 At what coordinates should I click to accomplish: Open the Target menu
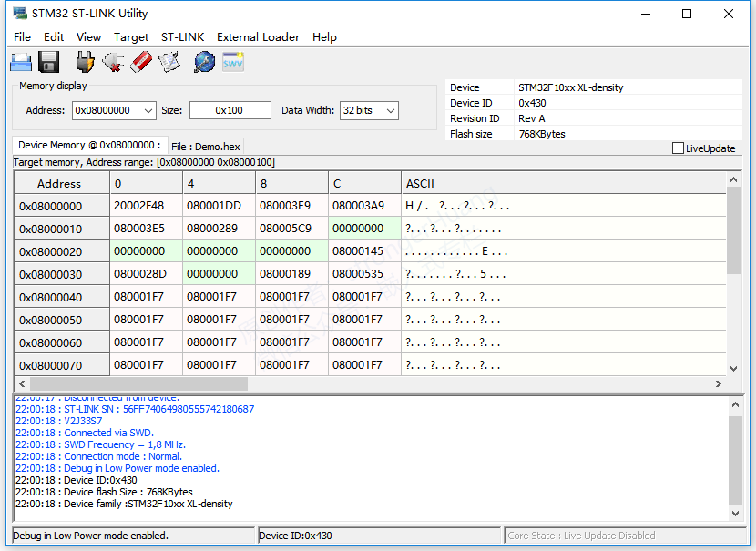point(131,37)
